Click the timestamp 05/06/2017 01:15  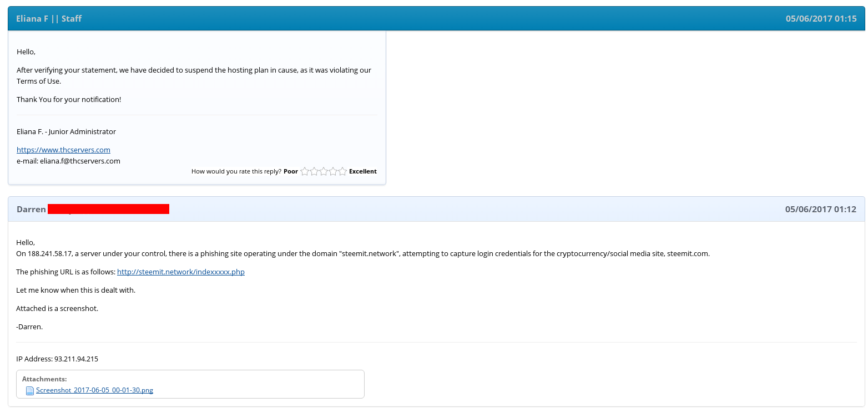pyautogui.click(x=821, y=18)
